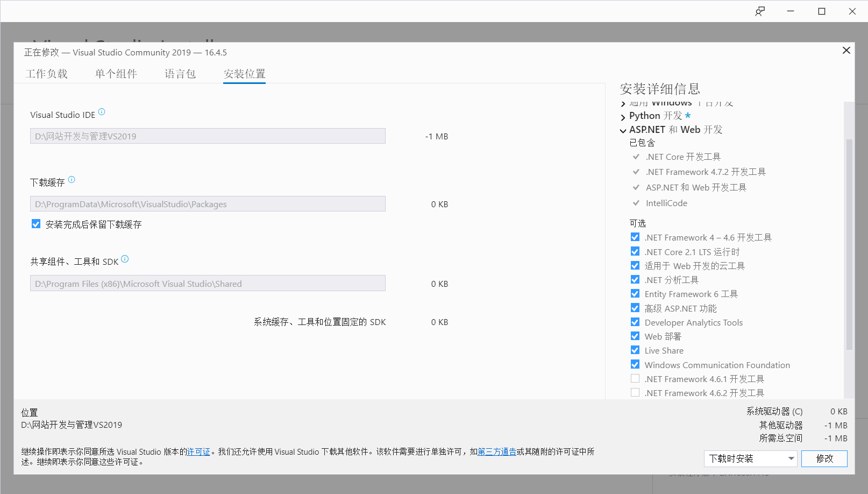Image resolution: width=868 pixels, height=494 pixels.
Task: Open the 单个组件 tab
Action: click(116, 74)
